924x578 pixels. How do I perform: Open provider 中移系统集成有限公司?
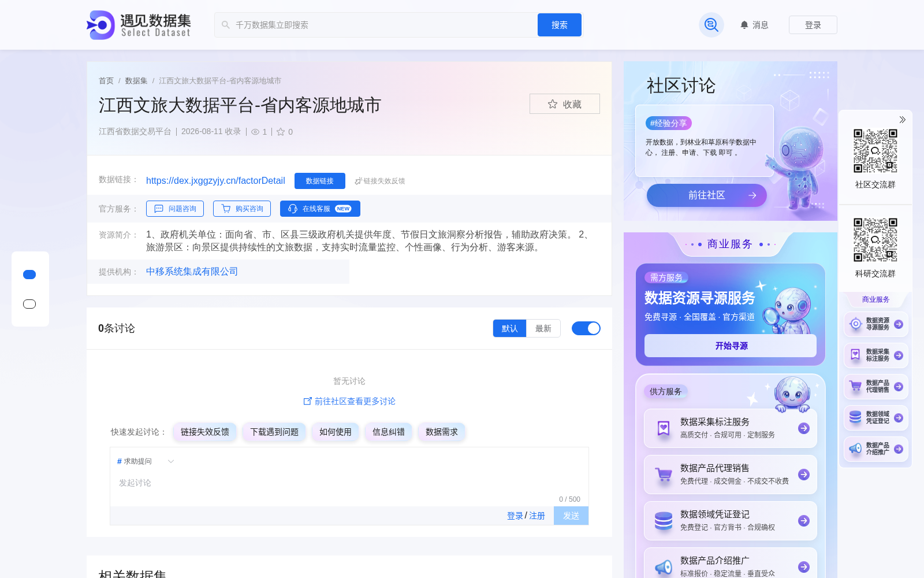point(192,272)
